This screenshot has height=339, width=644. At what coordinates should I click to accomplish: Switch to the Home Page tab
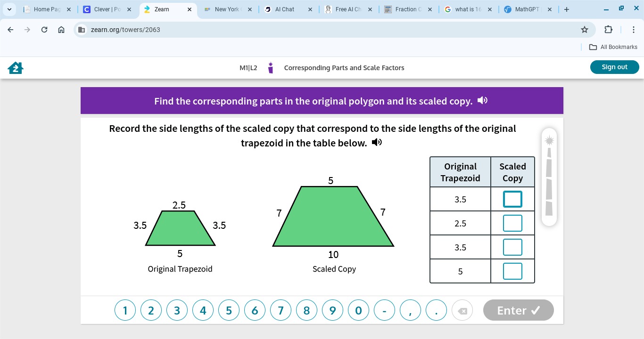click(x=46, y=9)
